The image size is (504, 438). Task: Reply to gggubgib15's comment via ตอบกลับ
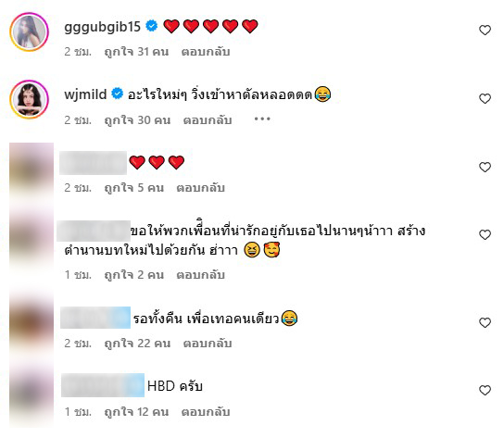pyautogui.click(x=206, y=52)
